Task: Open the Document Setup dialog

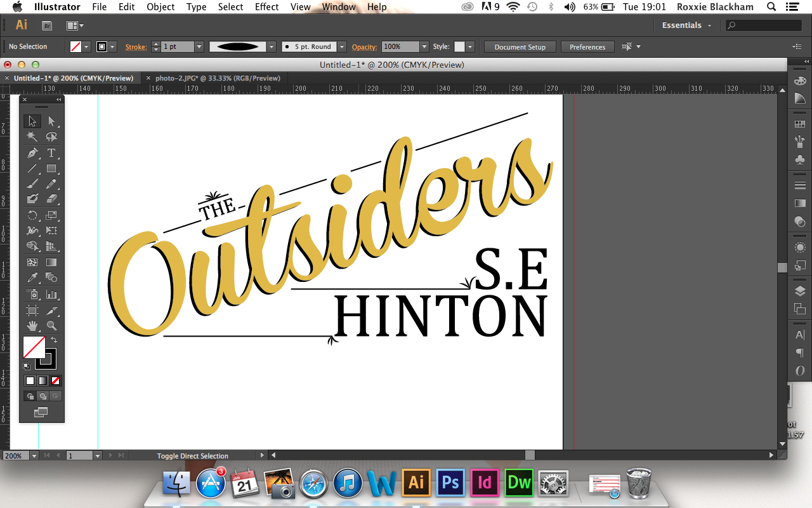Action: [x=520, y=46]
